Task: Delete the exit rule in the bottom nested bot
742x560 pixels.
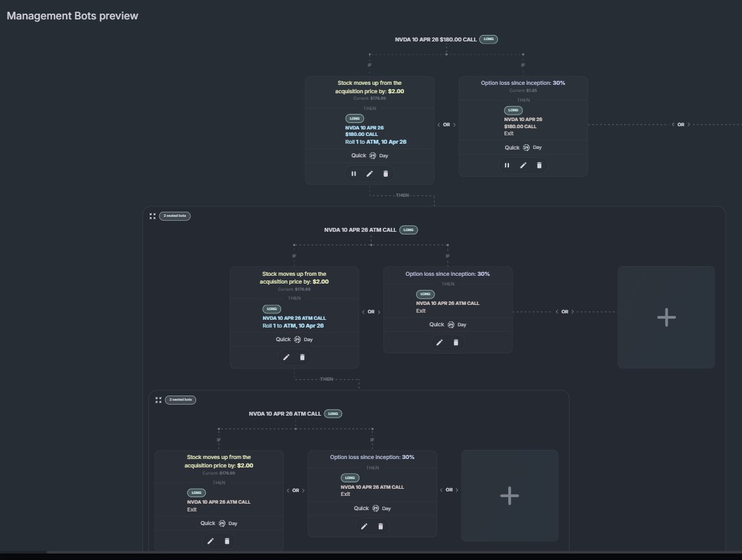Action: click(381, 526)
